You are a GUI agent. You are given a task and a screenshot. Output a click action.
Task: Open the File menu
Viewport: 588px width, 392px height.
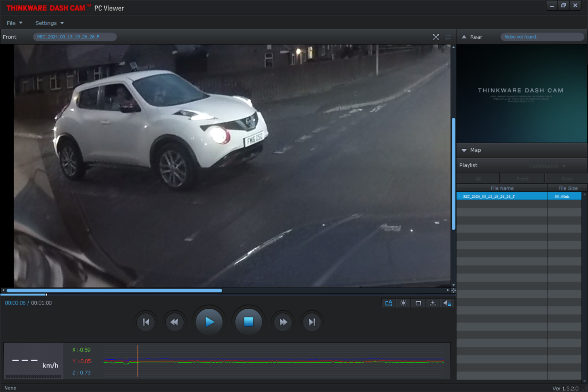coord(15,23)
